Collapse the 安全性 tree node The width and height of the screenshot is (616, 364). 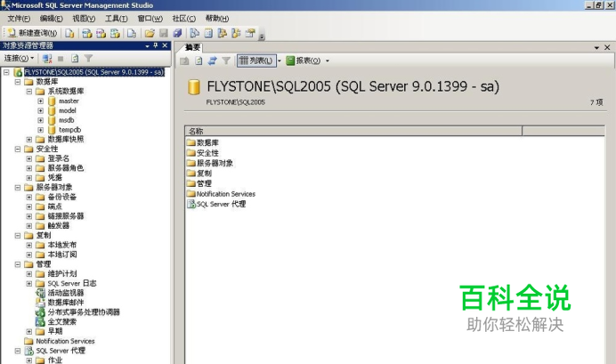17,150
